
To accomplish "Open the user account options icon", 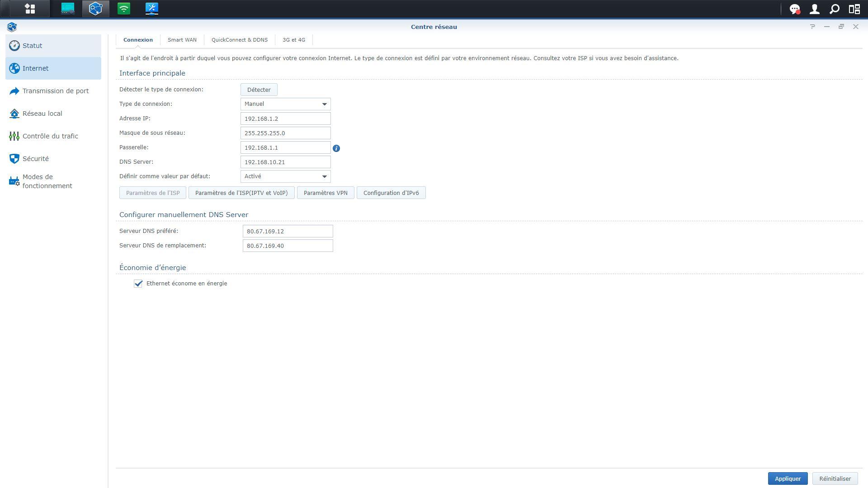I will click(x=814, y=9).
